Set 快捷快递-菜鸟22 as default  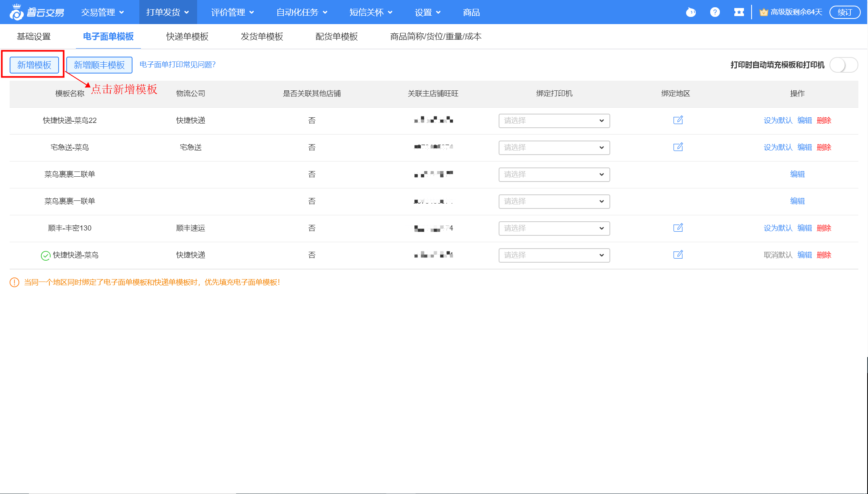click(x=778, y=120)
